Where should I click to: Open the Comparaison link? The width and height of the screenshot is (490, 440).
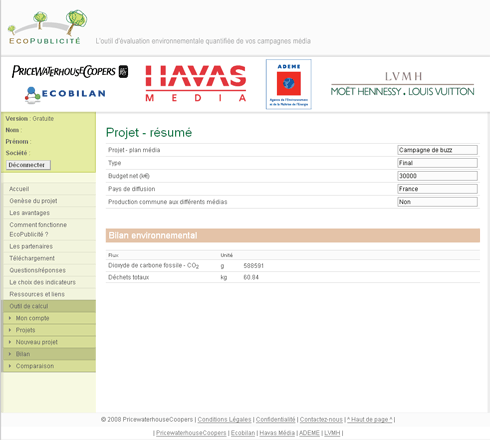point(35,366)
